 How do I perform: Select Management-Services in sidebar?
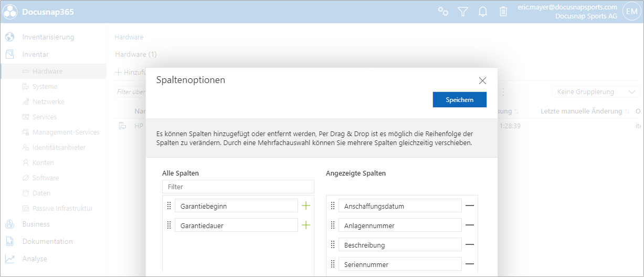66,132
